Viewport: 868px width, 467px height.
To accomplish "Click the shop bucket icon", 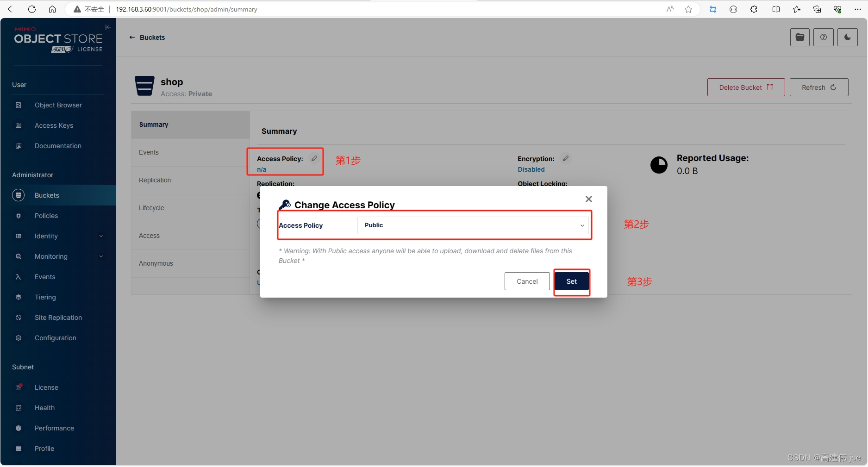I will click(144, 86).
